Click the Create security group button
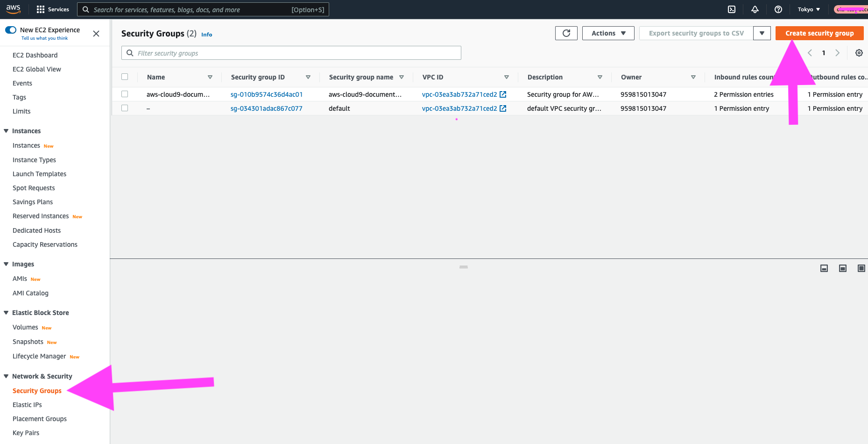This screenshot has height=444, width=868. [819, 33]
